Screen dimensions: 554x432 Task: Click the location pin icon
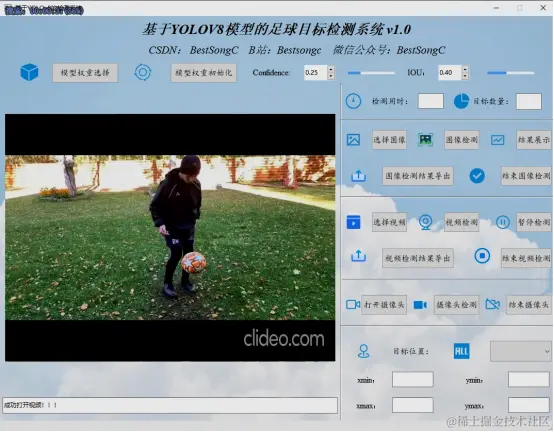pos(364,351)
